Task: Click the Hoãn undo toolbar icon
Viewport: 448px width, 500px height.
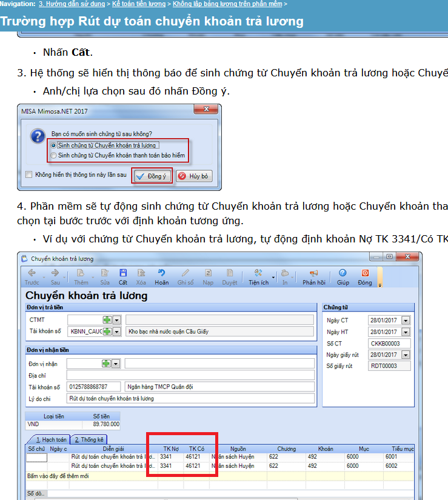Action: (161, 273)
